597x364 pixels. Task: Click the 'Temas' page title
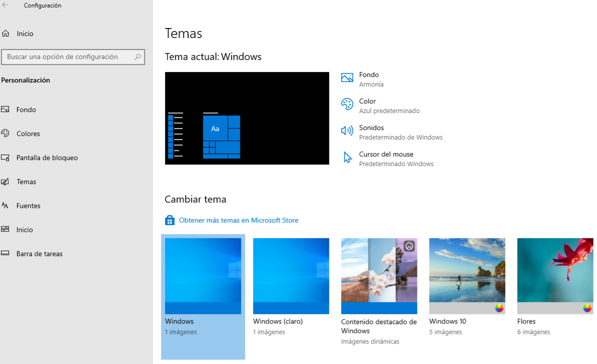click(x=183, y=33)
